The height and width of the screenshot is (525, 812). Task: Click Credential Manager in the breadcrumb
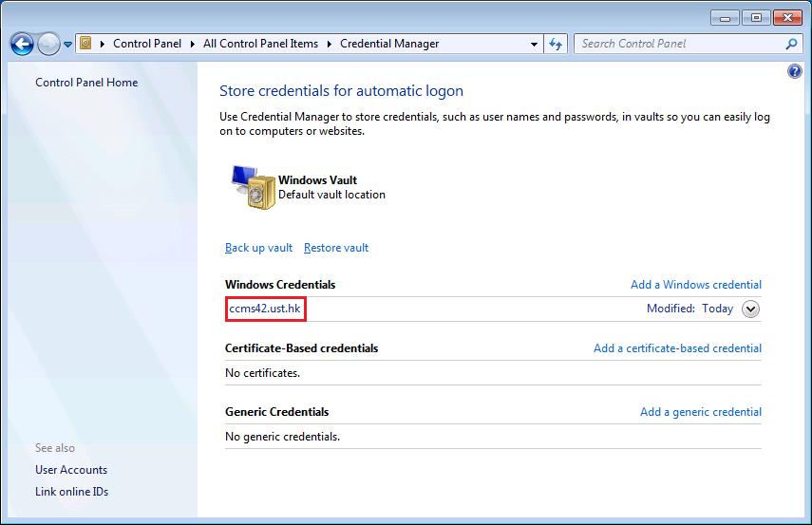(x=389, y=44)
